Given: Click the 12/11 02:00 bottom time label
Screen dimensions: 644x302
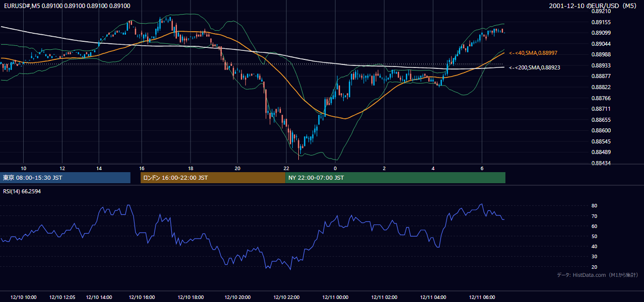Looking at the screenshot, I should coord(384,297).
